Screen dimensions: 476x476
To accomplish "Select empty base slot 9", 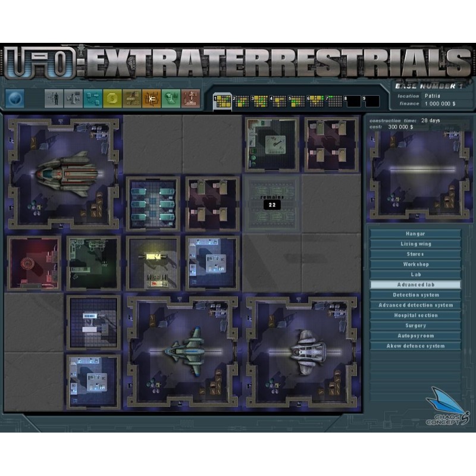I will pos(372,101).
